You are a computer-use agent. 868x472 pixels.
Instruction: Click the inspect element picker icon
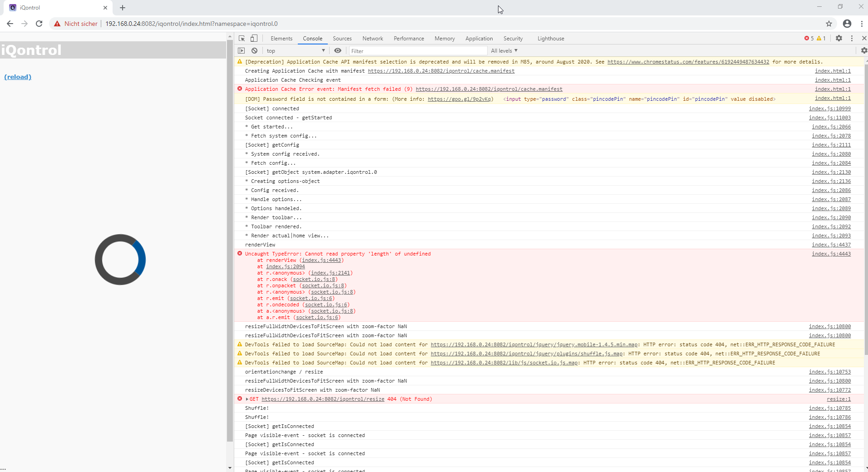(242, 39)
